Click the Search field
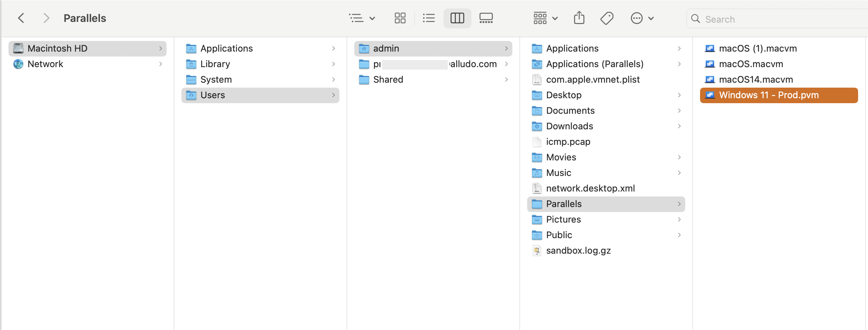The width and height of the screenshot is (868, 330). pyautogui.click(x=777, y=19)
